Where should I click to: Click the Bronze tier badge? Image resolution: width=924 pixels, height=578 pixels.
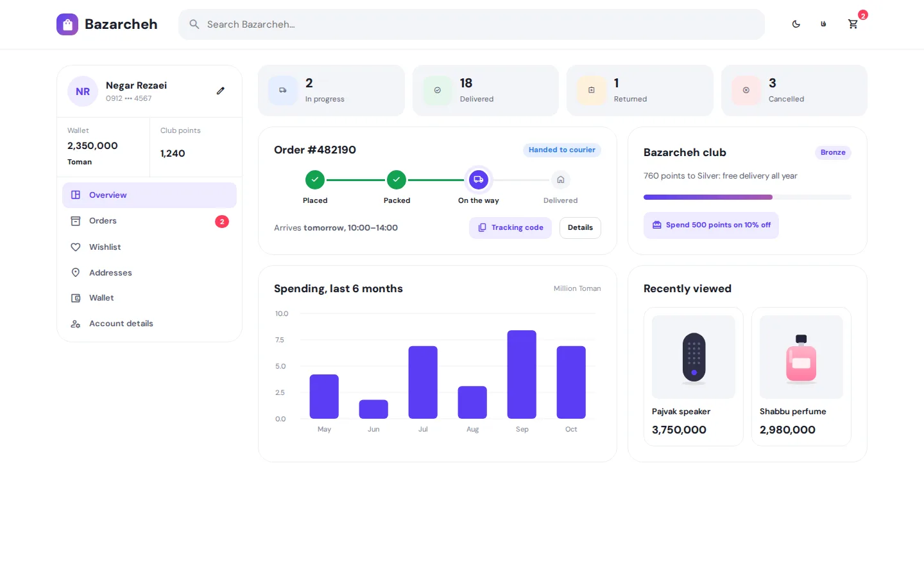[833, 153]
